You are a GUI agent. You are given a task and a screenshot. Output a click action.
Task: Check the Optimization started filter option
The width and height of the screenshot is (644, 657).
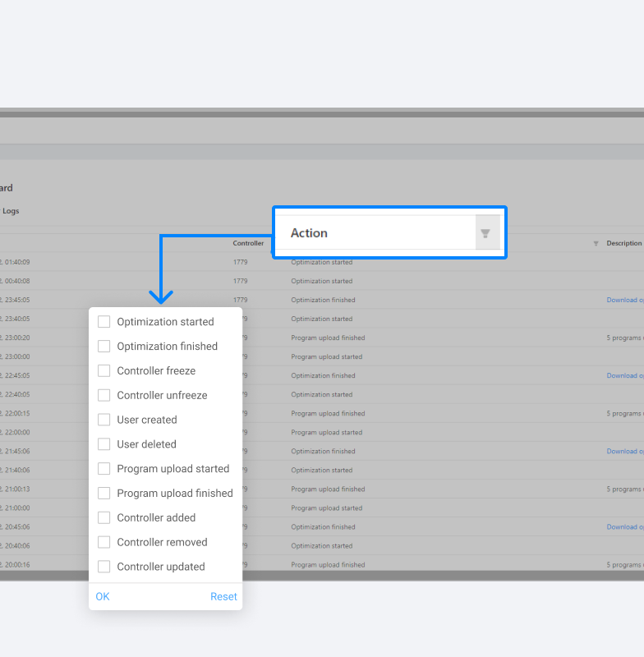tap(104, 322)
